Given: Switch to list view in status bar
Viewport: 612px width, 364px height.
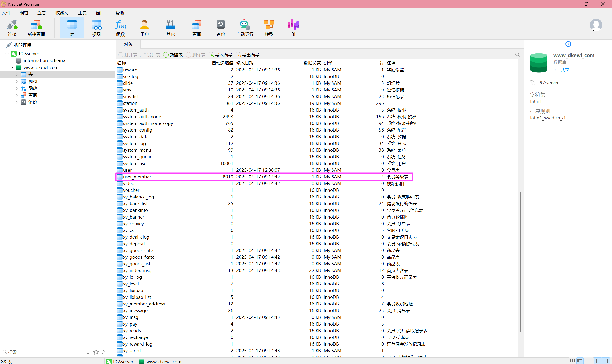Looking at the screenshot, I should [579, 361].
